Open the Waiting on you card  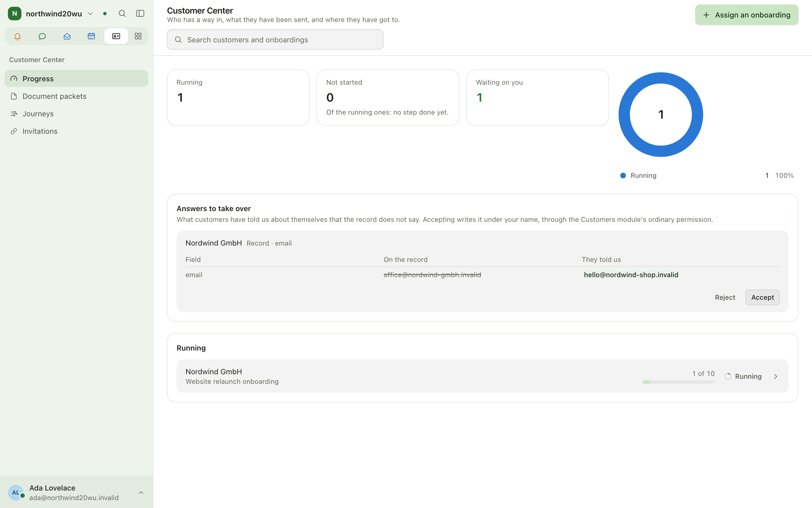[x=537, y=98]
